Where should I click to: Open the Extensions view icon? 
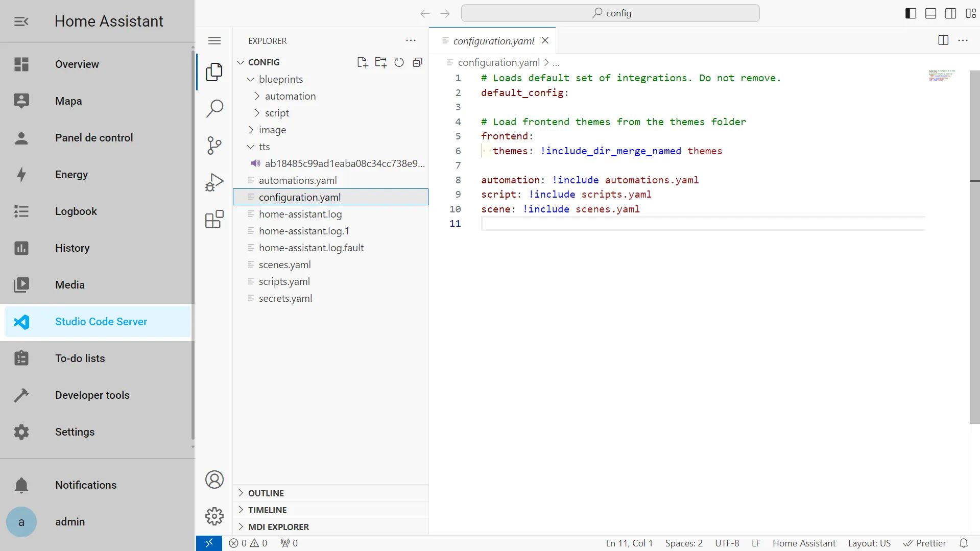(214, 219)
